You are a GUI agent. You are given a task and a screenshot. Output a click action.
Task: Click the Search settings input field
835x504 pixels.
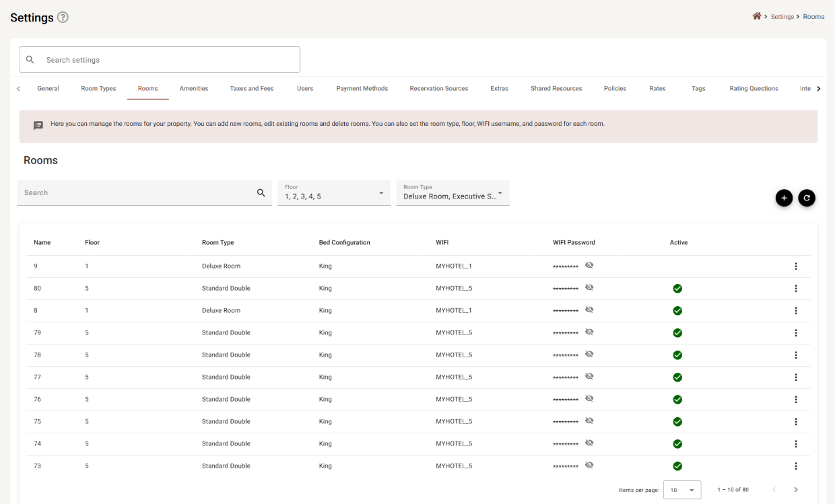tap(160, 59)
